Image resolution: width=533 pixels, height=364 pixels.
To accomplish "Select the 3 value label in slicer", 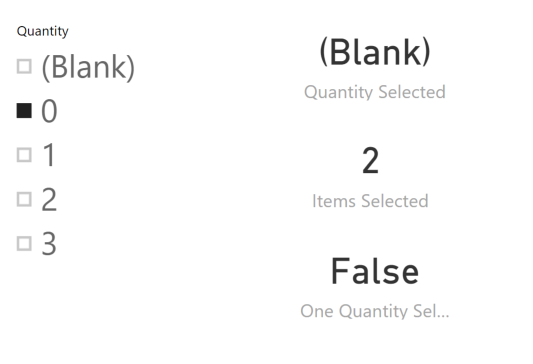I will [49, 244].
